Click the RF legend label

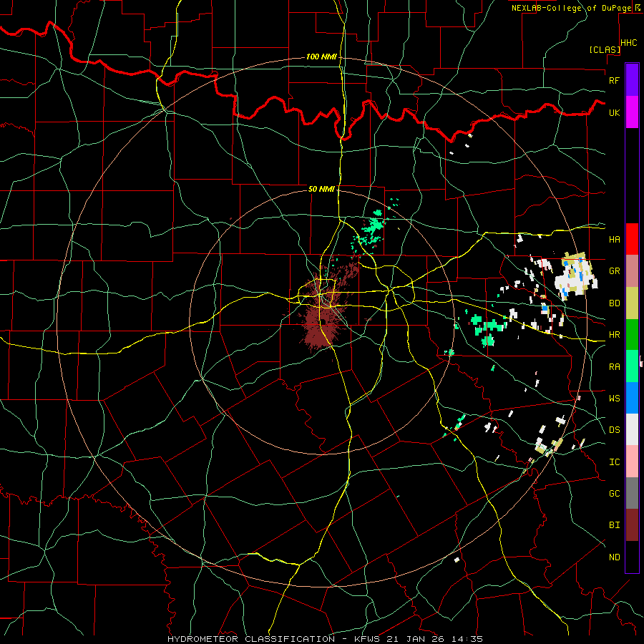coord(614,80)
